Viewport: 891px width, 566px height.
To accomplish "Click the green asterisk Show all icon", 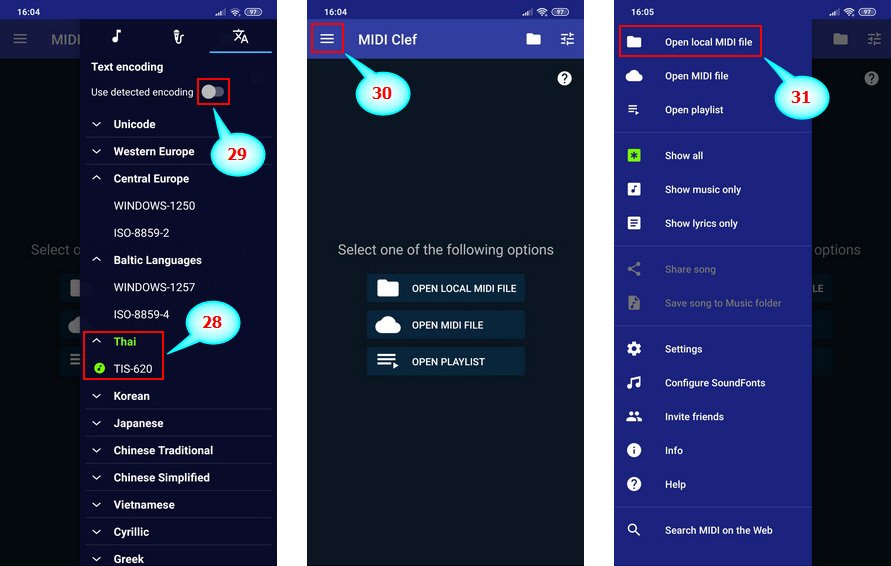I will tap(634, 155).
